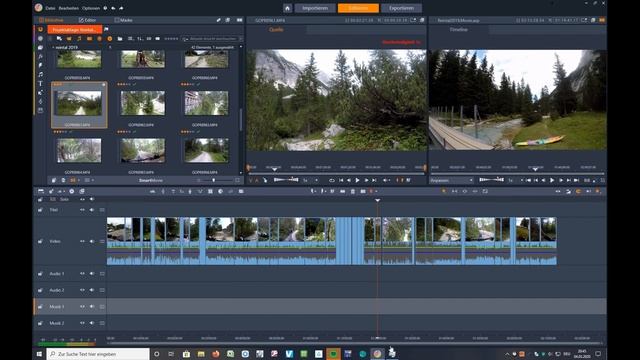640x360 pixels.
Task: Hide the Titel track eye
Action: (82, 210)
